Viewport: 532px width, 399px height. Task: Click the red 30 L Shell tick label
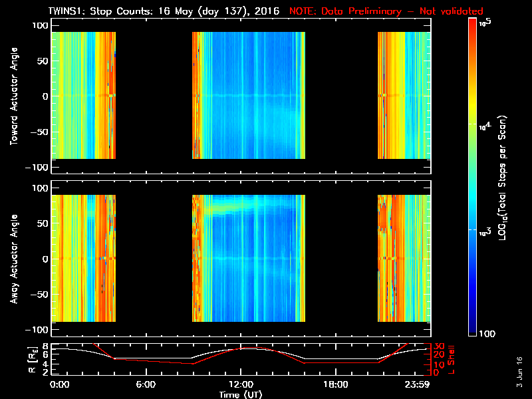coord(438,346)
